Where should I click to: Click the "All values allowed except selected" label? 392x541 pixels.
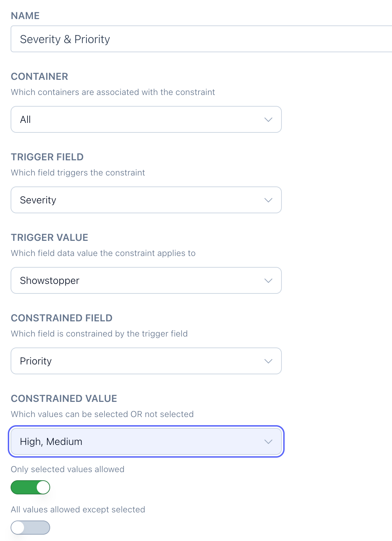coord(78,510)
